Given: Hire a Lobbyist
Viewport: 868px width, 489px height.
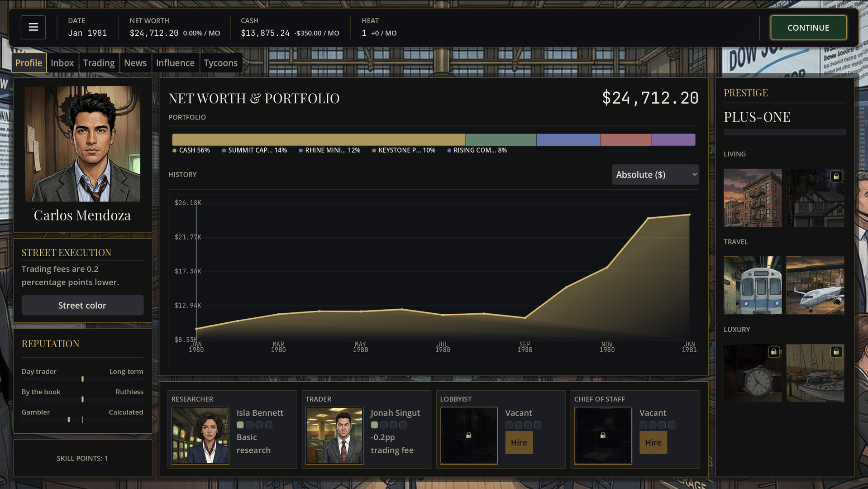Looking at the screenshot, I should (x=519, y=442).
